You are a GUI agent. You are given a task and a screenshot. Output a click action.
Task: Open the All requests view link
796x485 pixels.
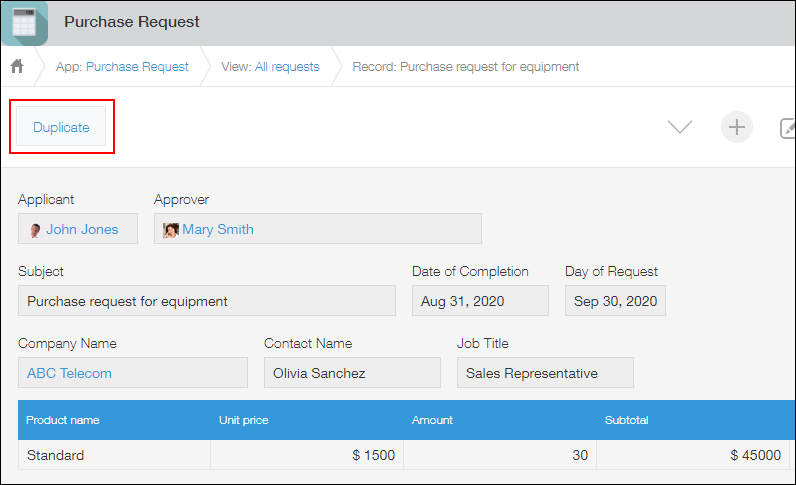tap(287, 67)
